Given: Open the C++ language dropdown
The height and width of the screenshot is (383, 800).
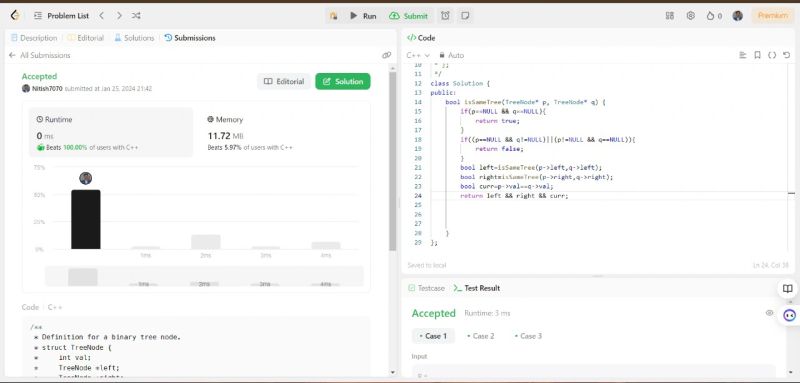Looking at the screenshot, I should [x=418, y=55].
